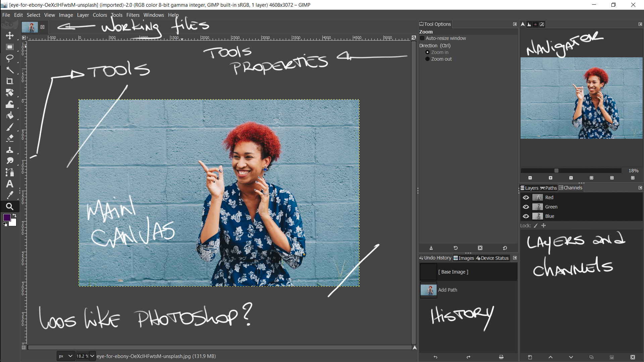644x362 pixels.
Task: Select the Color Picker eyedropper tool
Action: tap(10, 195)
